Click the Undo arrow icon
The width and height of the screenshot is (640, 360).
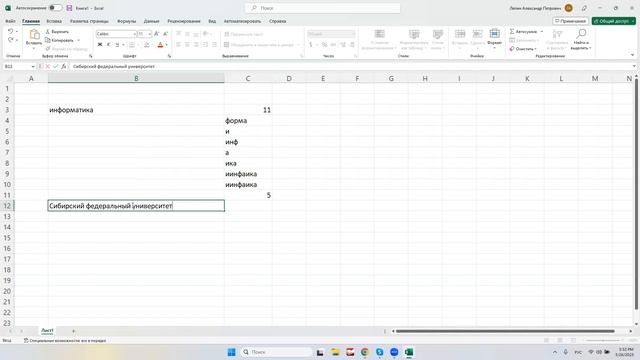click(x=11, y=31)
